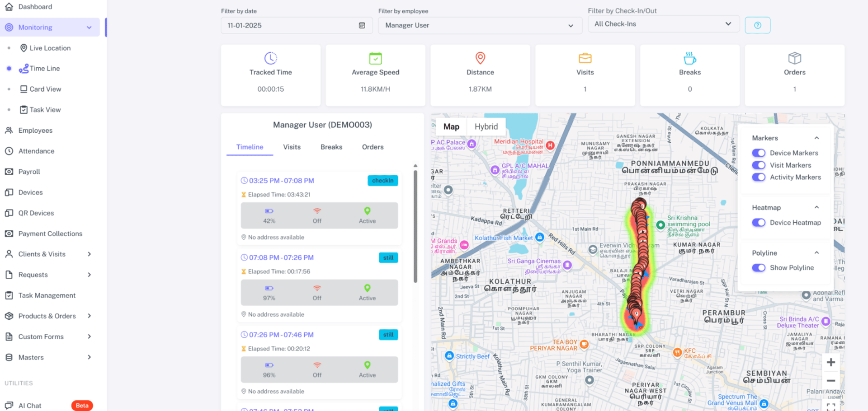Click the Employees people icon
Screen dimensions: 868x411
click(x=9, y=131)
